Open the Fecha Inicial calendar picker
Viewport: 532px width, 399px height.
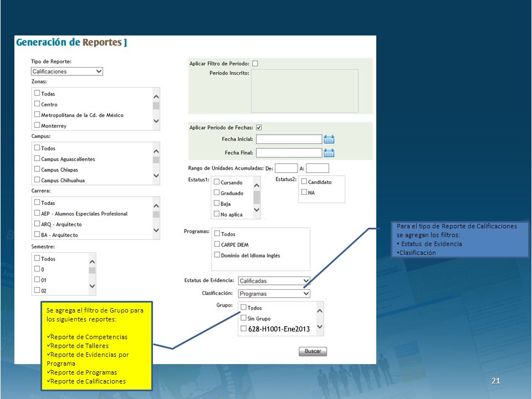(329, 139)
